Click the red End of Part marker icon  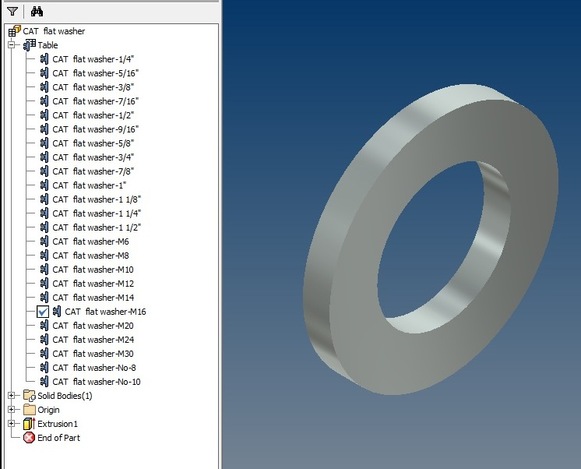[29, 438]
